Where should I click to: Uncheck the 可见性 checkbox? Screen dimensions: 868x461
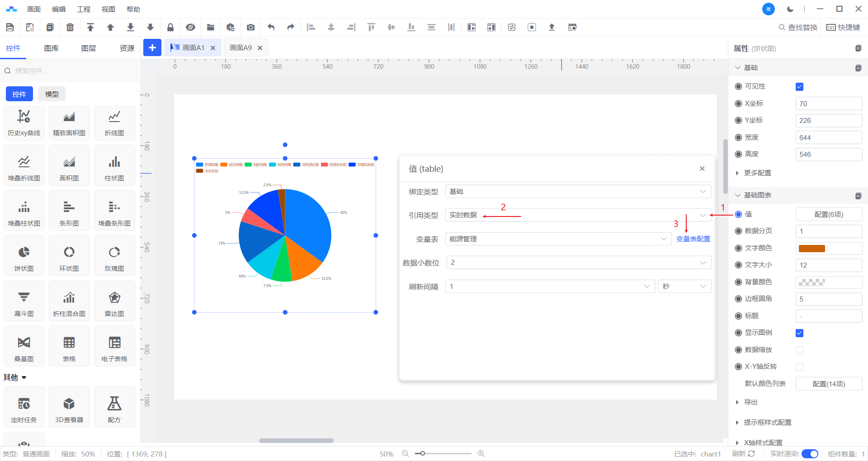pos(799,87)
